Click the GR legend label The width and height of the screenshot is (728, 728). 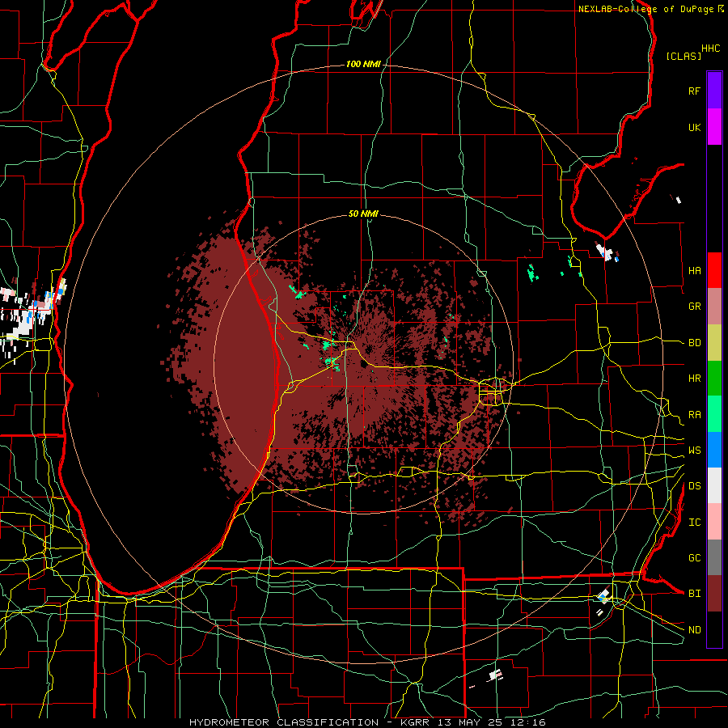[694, 307]
